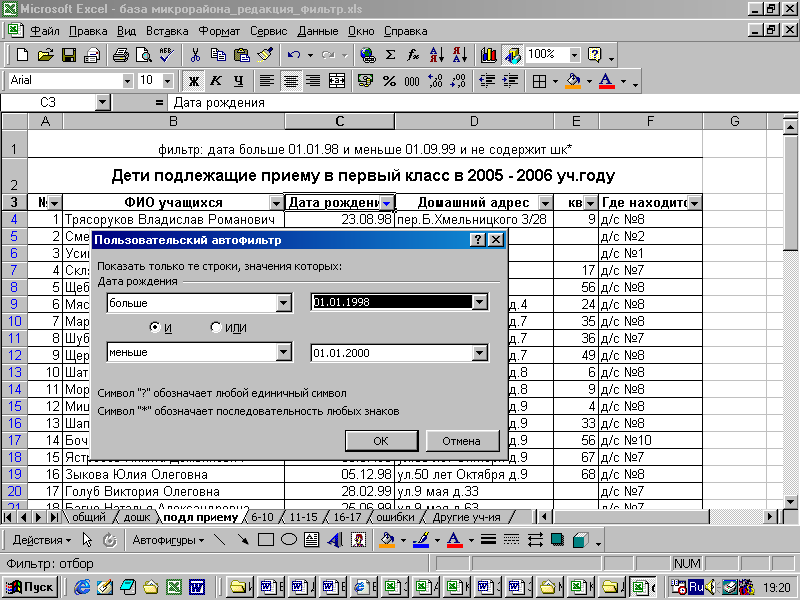Open ФИО учащихся column filter arrow

click(276, 203)
